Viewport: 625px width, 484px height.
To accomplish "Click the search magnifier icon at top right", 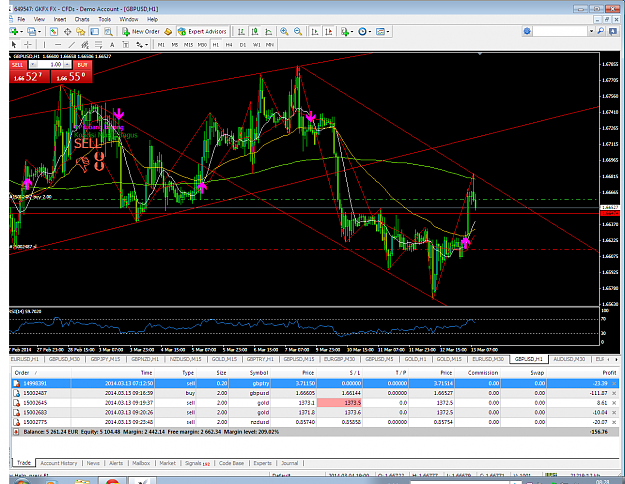I will (601, 31).
